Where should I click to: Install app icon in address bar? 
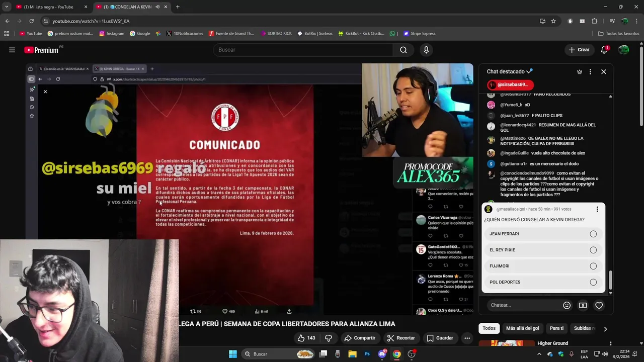(542, 21)
